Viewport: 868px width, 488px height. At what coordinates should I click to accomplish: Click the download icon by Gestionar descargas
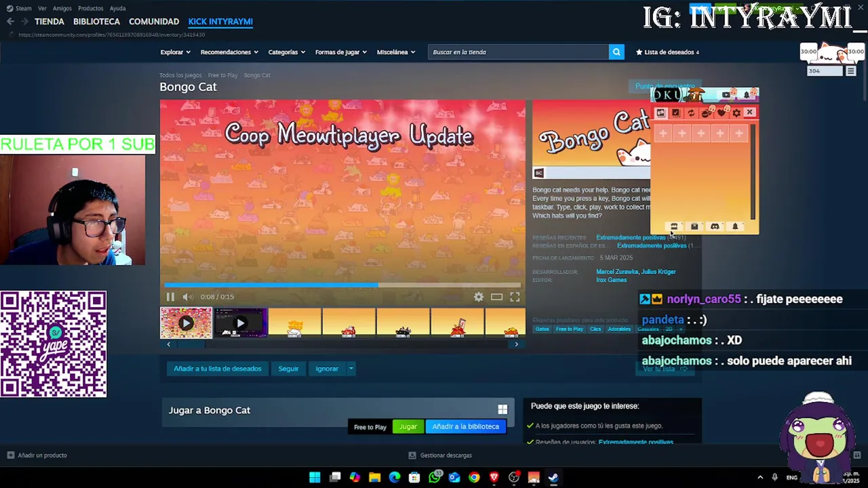pos(412,455)
